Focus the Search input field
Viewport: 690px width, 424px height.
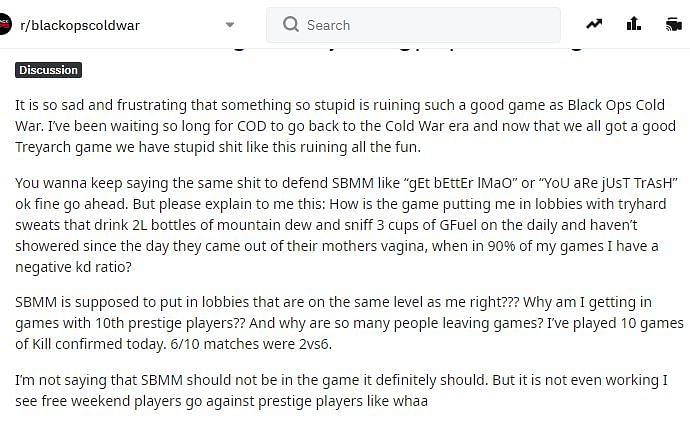[x=413, y=25]
